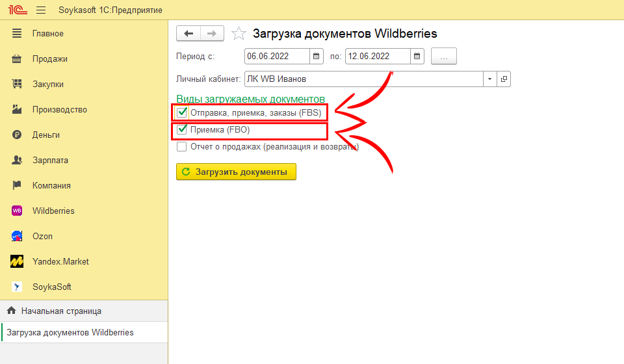
Task: Open the Ozon section in sidebar
Action: point(42,236)
